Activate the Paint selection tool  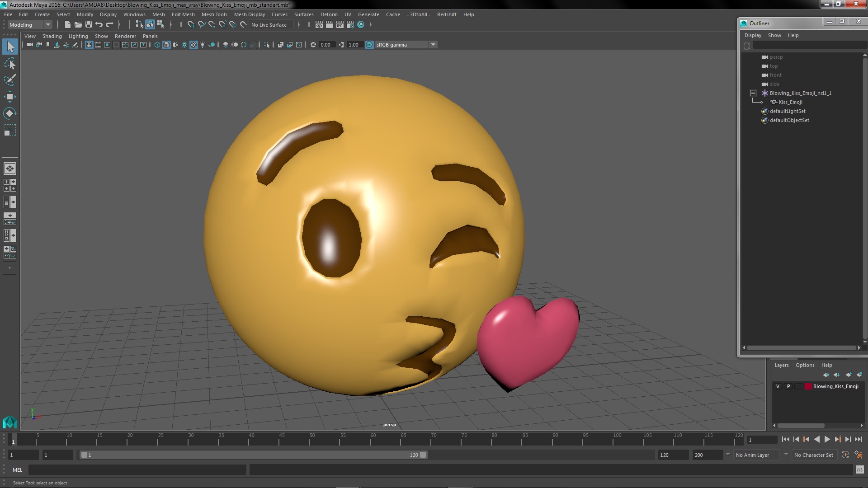10,80
